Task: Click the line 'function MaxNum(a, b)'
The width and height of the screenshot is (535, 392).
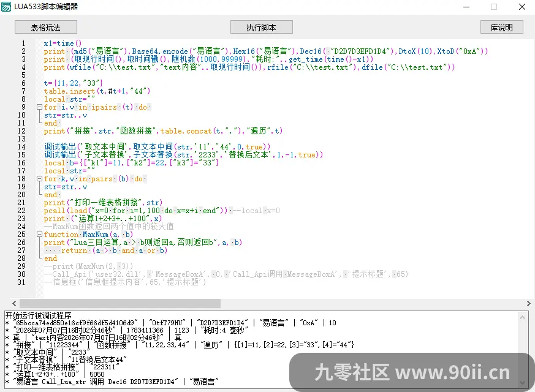Action: pos(88,235)
